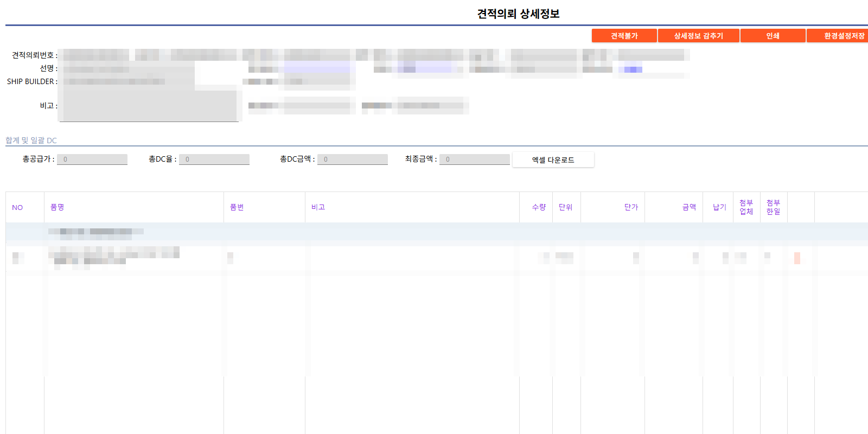
Task: Hide details with 상세정보 감추기 button
Action: 698,36
